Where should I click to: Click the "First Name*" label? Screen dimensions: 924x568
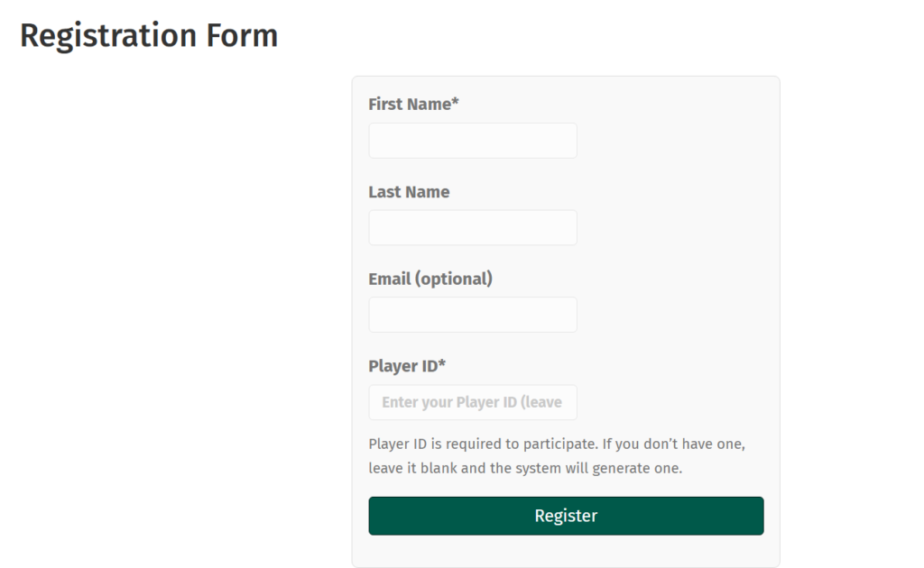click(412, 104)
